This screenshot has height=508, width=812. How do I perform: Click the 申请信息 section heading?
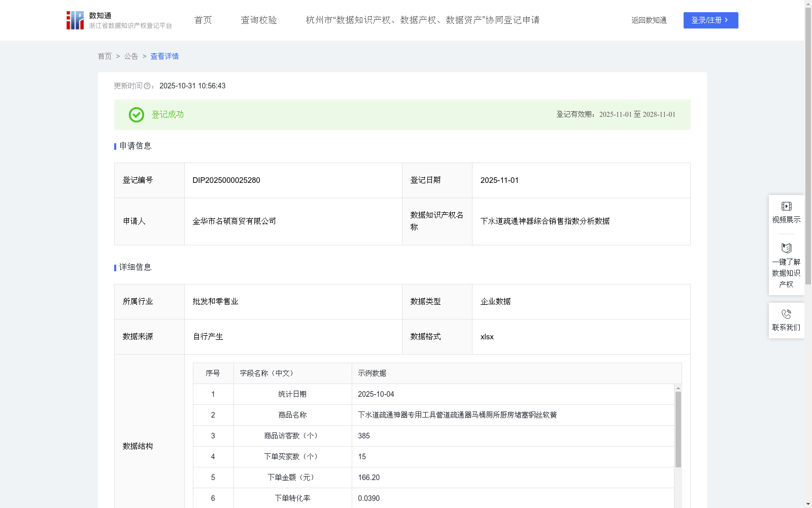click(135, 146)
